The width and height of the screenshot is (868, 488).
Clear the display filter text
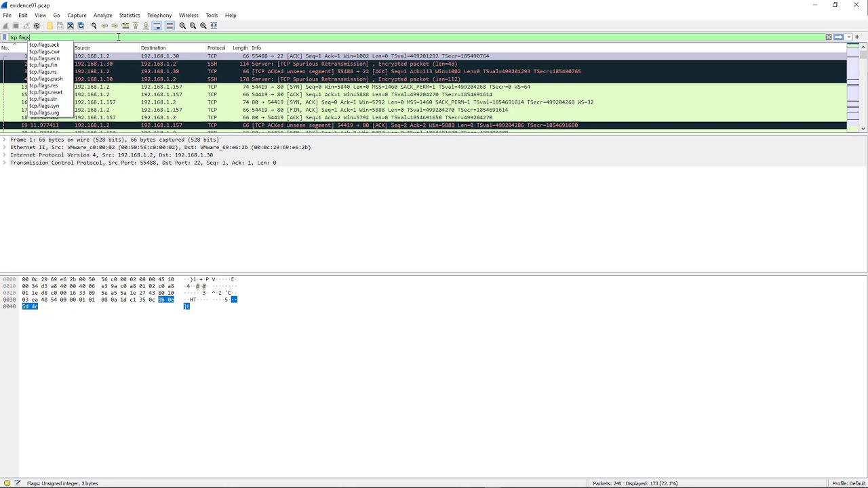click(828, 37)
